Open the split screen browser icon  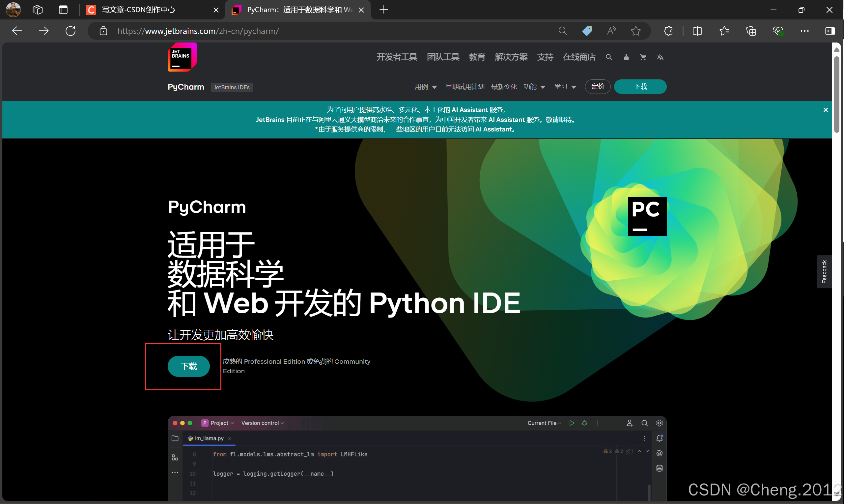tap(697, 31)
